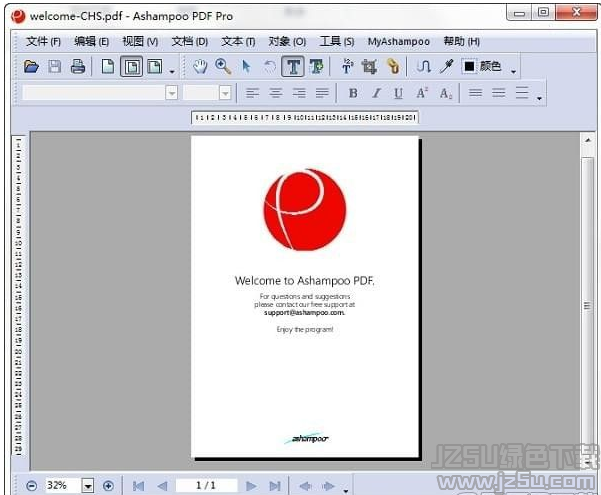
Task: Expand navigation toolbar overflow arrow
Action: [346, 491]
